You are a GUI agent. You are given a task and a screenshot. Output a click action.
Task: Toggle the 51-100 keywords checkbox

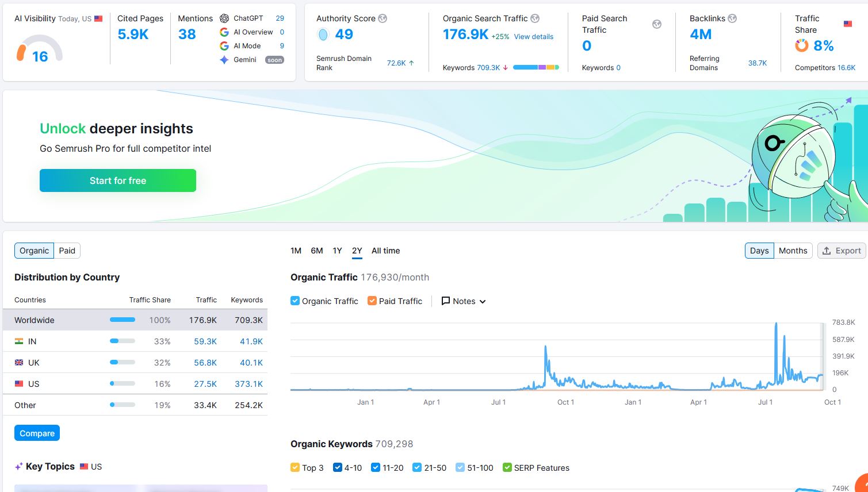tap(460, 467)
